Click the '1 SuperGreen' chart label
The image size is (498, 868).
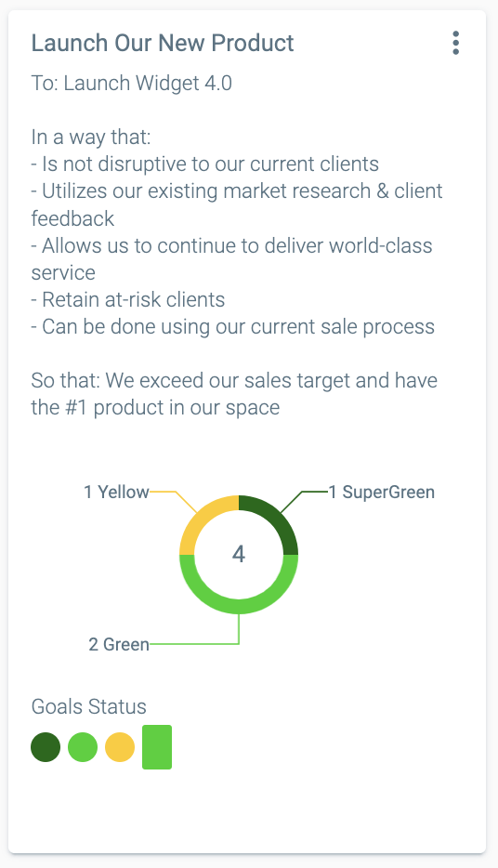(x=382, y=492)
